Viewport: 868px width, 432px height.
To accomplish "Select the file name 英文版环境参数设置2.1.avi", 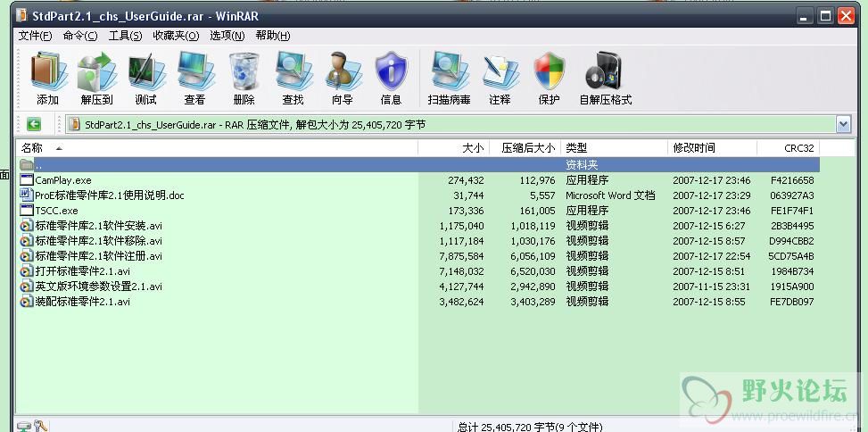I will click(98, 287).
